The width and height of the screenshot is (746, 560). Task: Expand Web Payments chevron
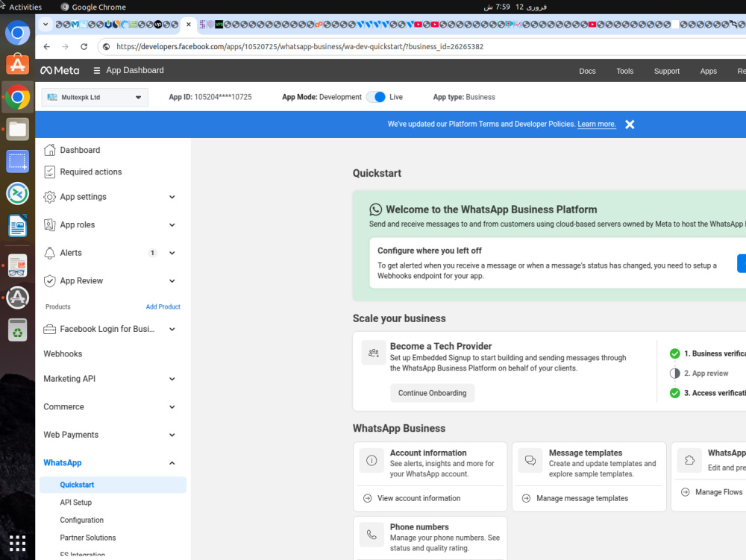coord(172,435)
